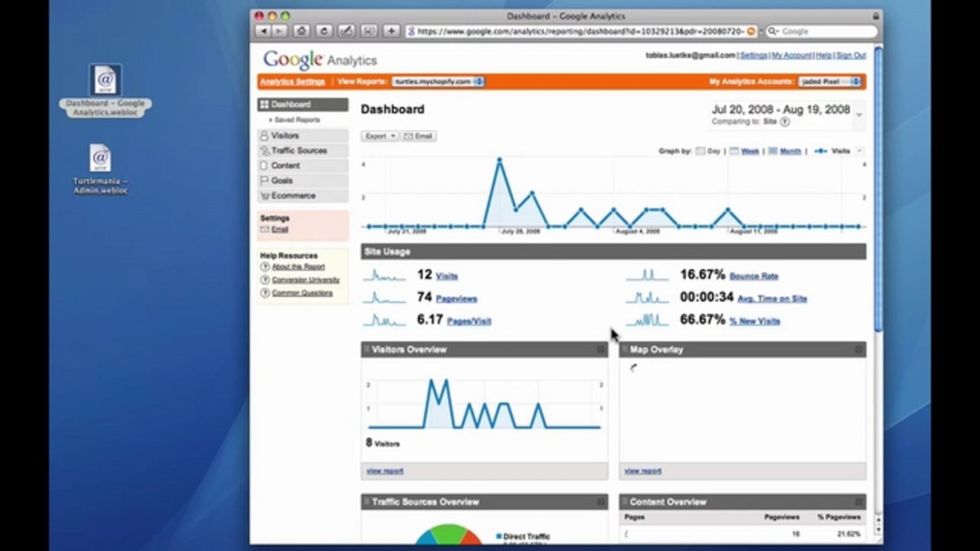Open the Pageviews link in Site Usage
Image resolution: width=980 pixels, height=551 pixels.
[x=456, y=299]
